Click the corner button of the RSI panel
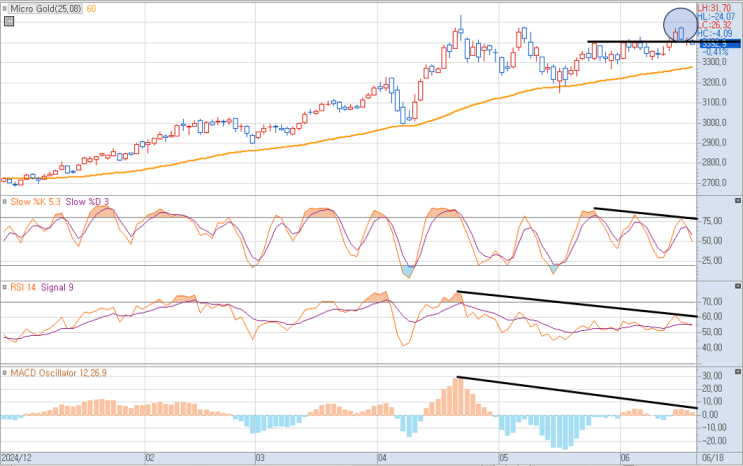The height and width of the screenshot is (466, 743). click(738, 286)
